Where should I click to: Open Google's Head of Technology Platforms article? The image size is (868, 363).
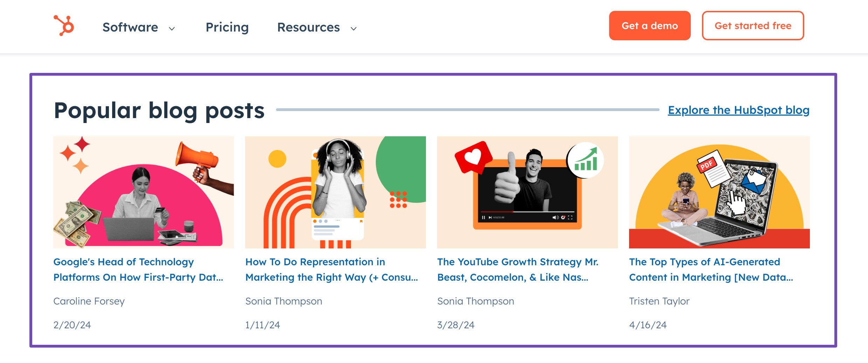(x=138, y=269)
